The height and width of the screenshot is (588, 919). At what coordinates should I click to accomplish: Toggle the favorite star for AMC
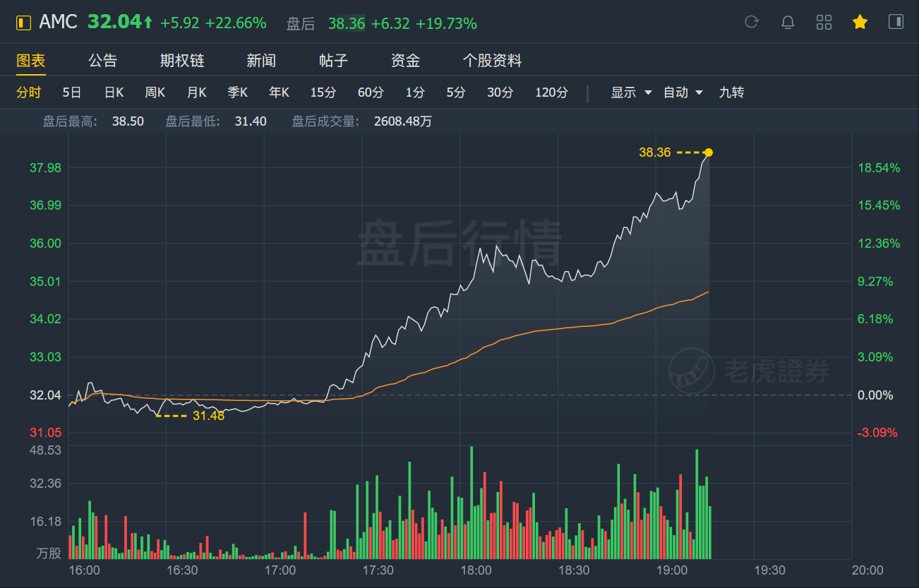(x=860, y=22)
